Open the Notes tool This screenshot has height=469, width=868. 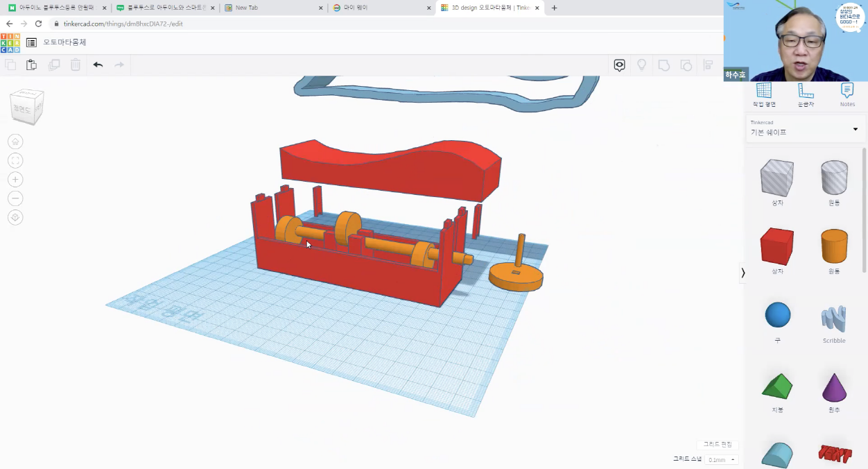847,95
